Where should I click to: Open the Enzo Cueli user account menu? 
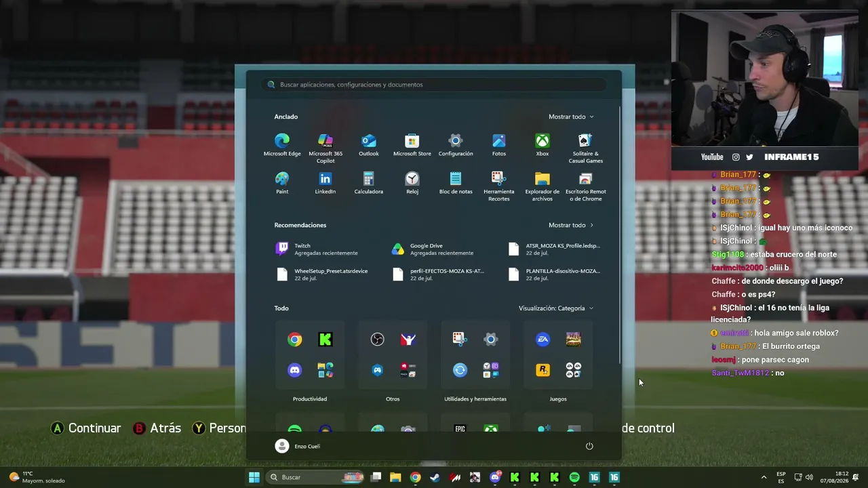[x=298, y=446]
